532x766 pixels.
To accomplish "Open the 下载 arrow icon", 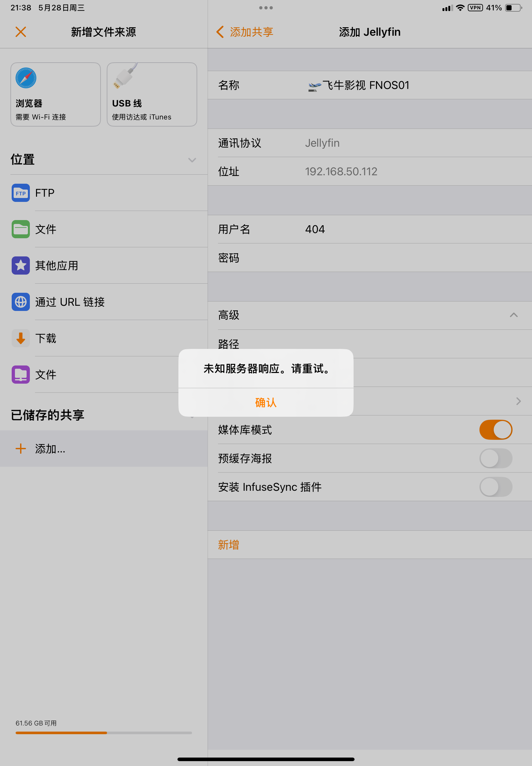I will [21, 338].
